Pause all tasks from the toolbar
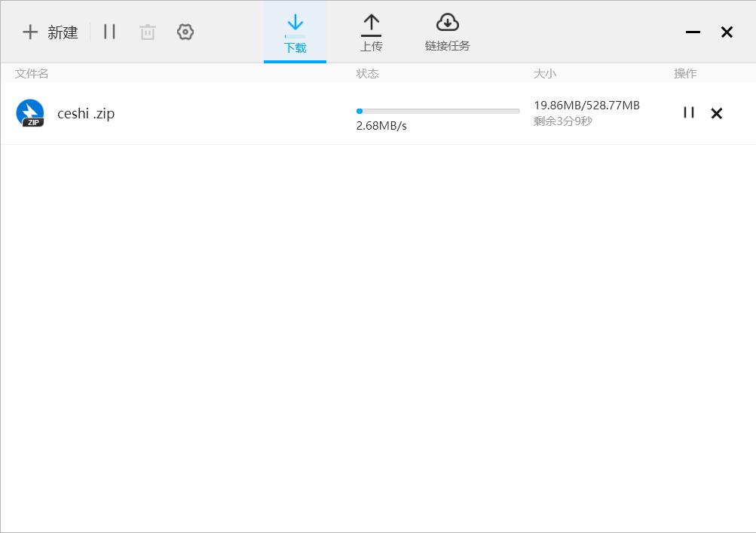 tap(109, 32)
